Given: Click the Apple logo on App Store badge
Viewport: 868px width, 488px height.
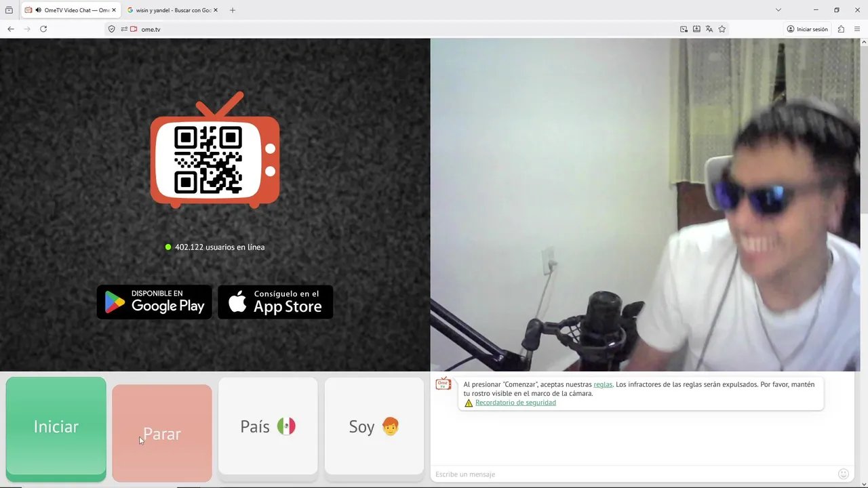Looking at the screenshot, I should (x=237, y=302).
